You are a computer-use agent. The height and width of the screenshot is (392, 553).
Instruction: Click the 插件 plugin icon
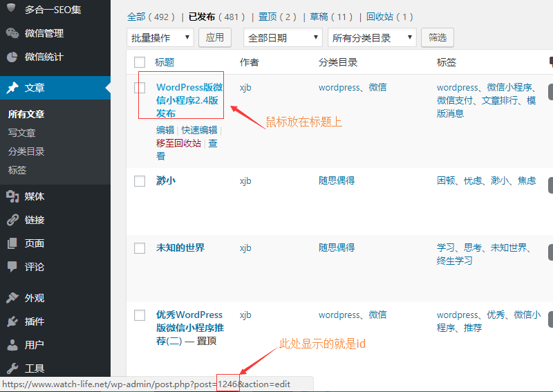[x=12, y=321]
